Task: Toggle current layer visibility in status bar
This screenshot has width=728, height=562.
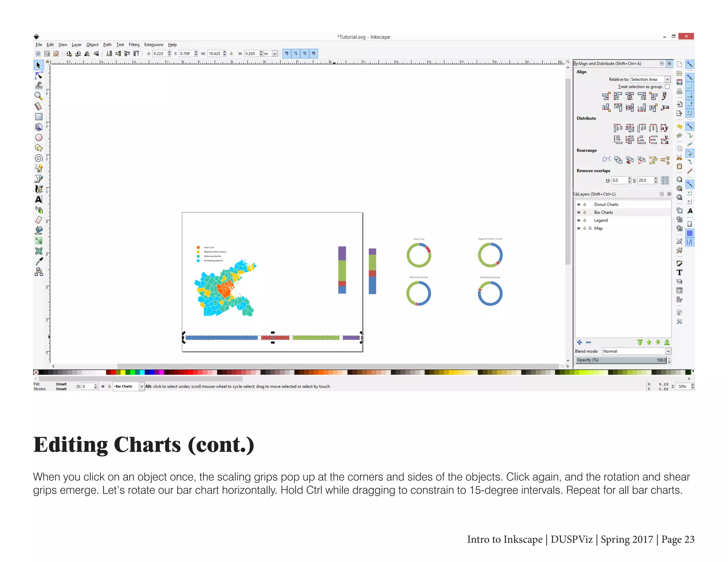Action: coord(103,387)
